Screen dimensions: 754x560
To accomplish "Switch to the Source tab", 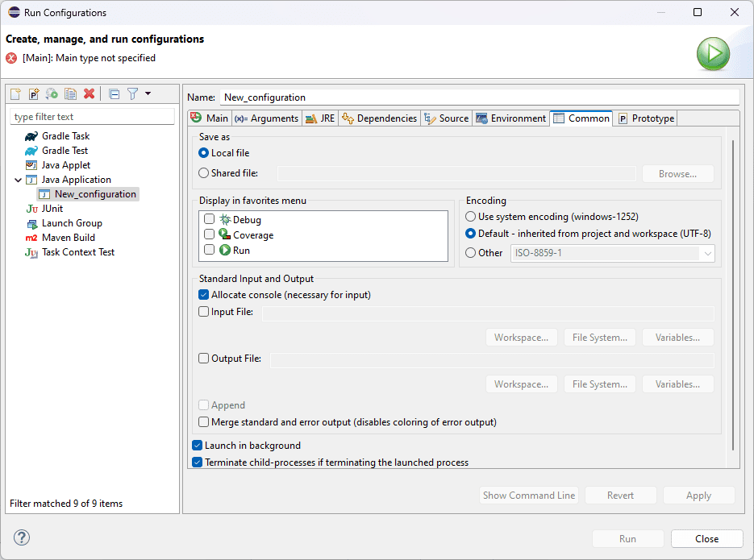I will (447, 118).
